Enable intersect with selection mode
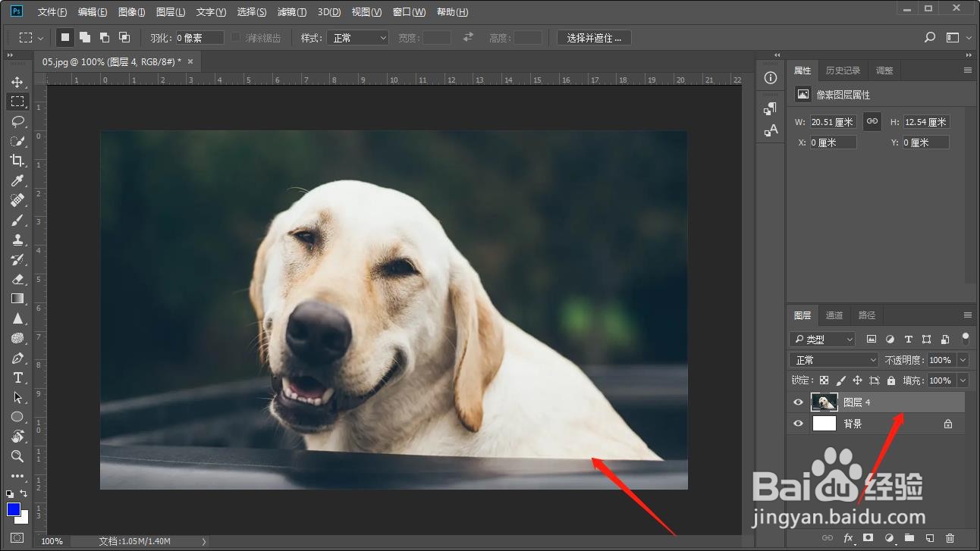This screenshot has height=551, width=980. [124, 37]
